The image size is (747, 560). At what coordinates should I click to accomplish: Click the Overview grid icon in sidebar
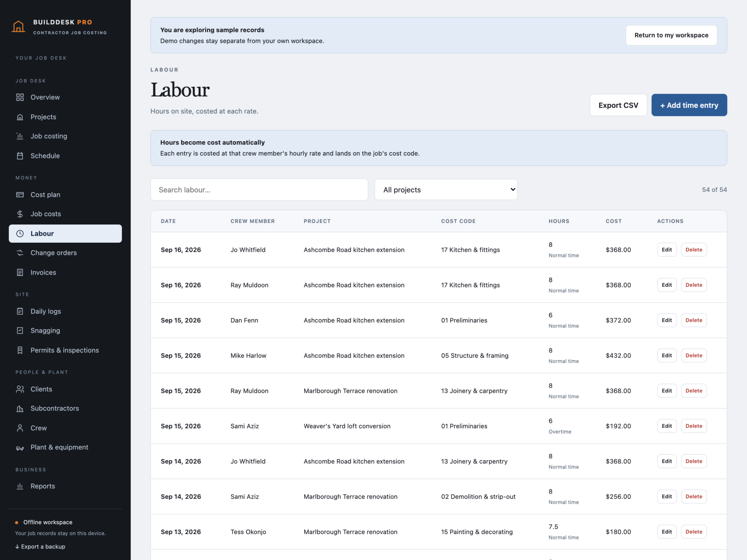pos(20,97)
